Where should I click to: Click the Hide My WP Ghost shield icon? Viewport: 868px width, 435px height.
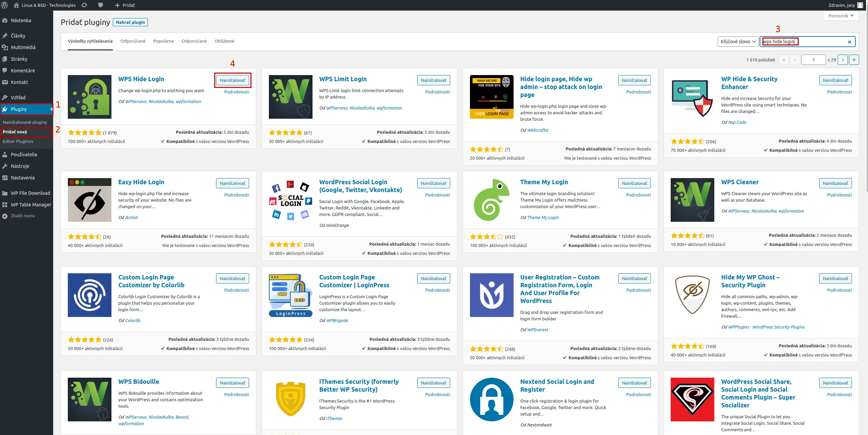pos(692,295)
